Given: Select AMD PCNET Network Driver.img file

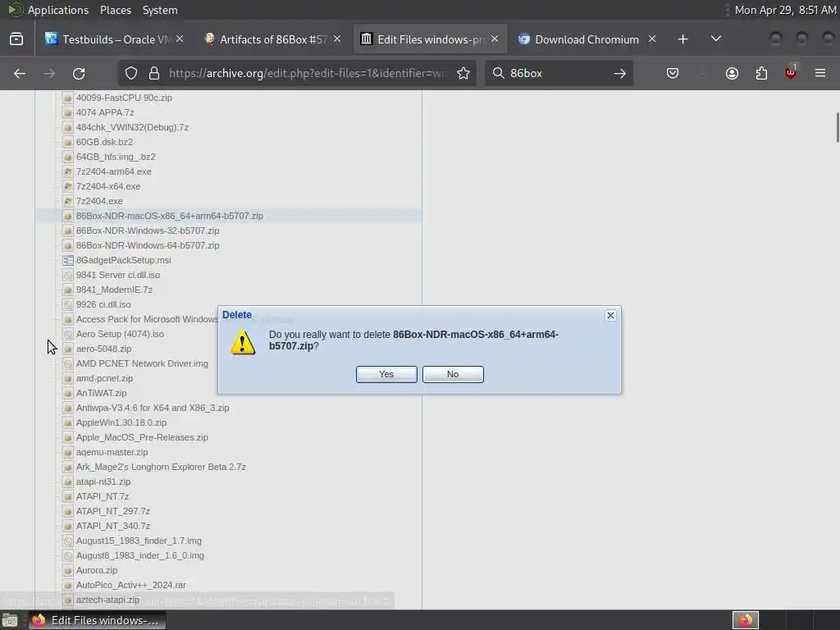Looking at the screenshot, I should tap(141, 363).
